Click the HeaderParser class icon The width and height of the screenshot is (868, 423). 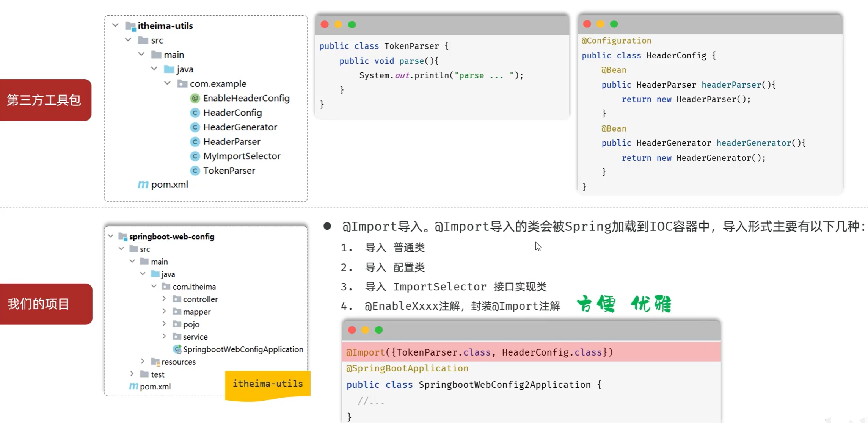tap(195, 142)
